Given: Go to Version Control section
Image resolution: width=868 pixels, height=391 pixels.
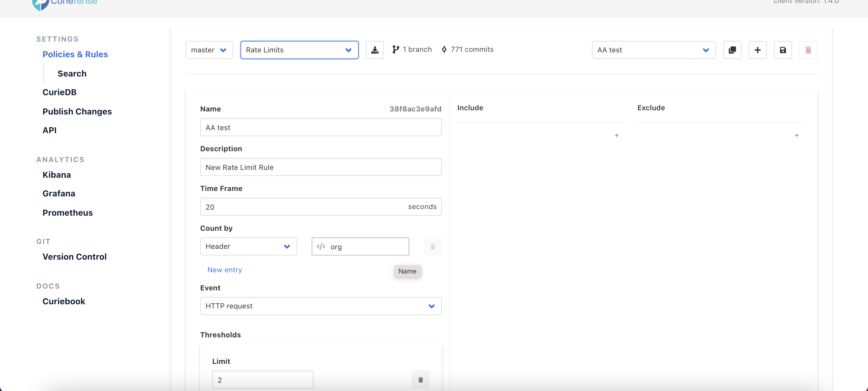Looking at the screenshot, I should tap(74, 257).
